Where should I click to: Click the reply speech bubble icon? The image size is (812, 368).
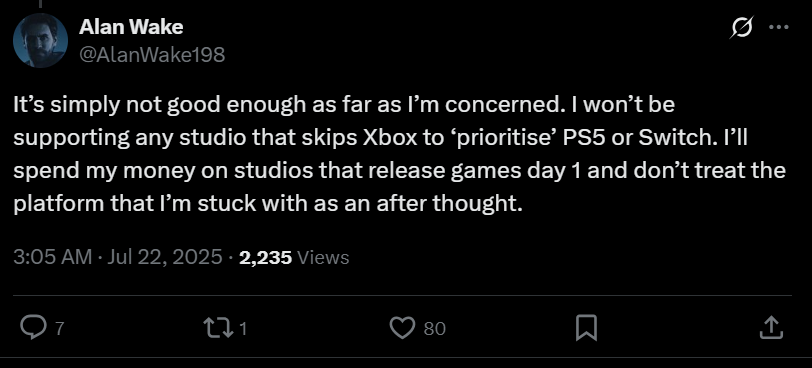pos(33,328)
